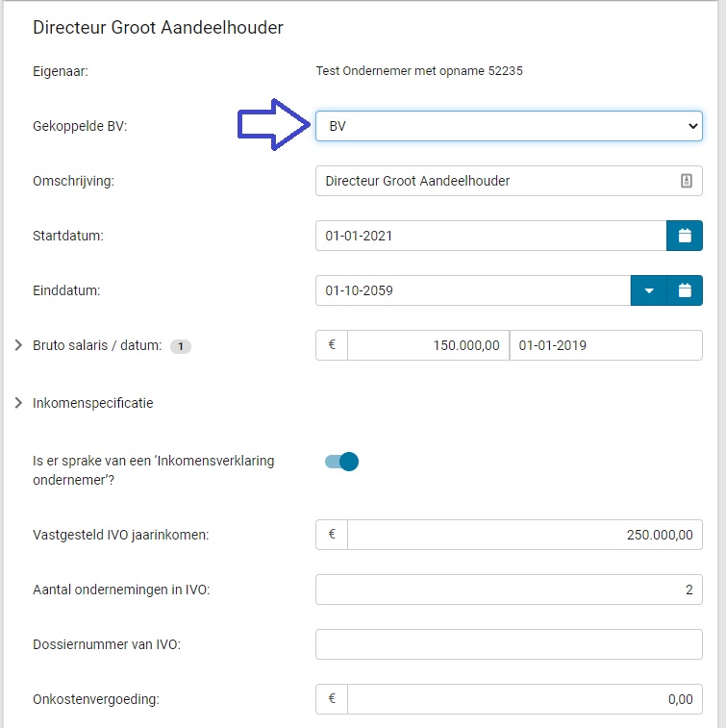
Task: Click the euro symbol before Bruto salaris amount
Action: click(332, 345)
